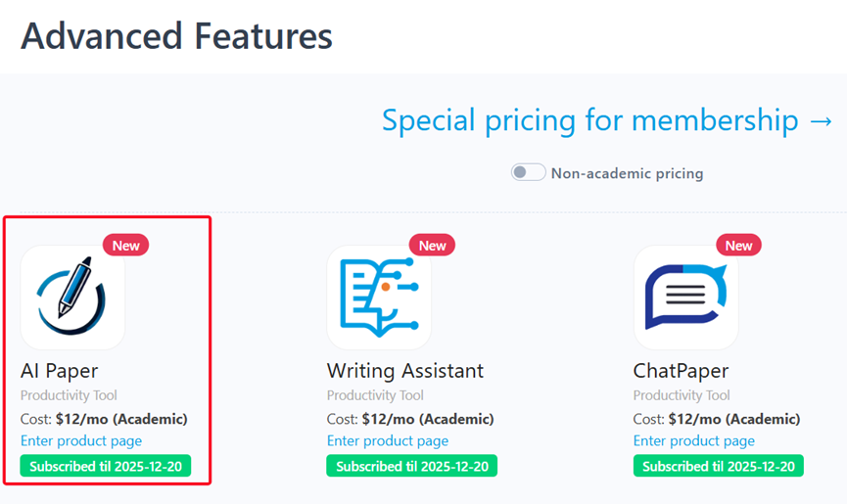Enter product page for AI Paper
Viewport: 847px width, 504px height.
tap(81, 441)
